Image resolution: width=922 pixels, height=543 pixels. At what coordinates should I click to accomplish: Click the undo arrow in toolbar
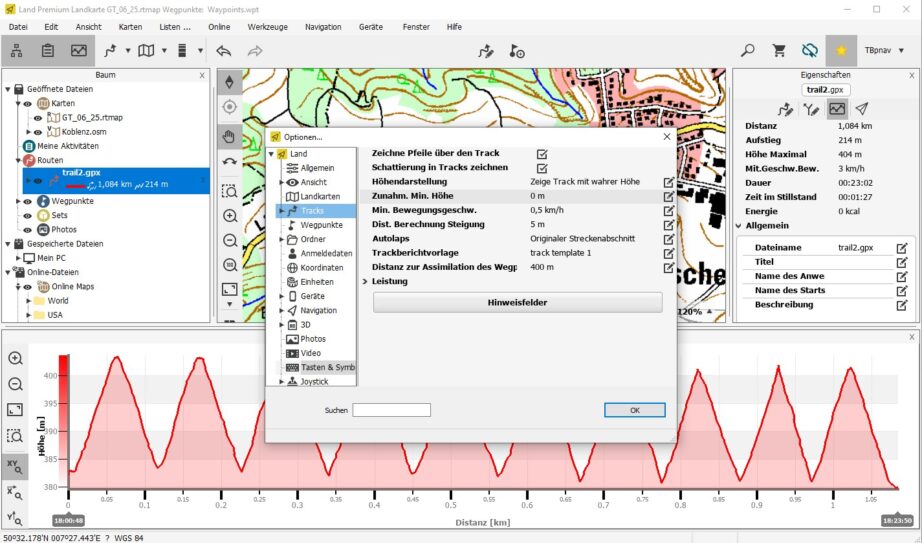(223, 50)
